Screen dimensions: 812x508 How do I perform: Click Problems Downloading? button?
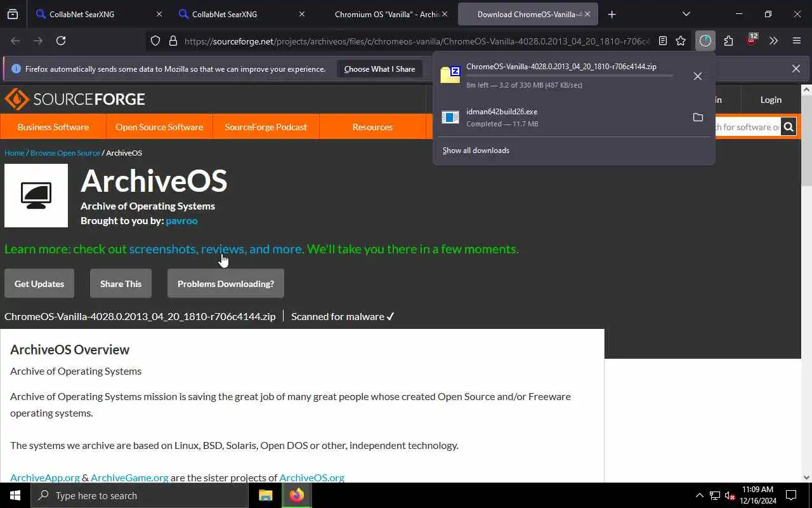click(x=226, y=283)
